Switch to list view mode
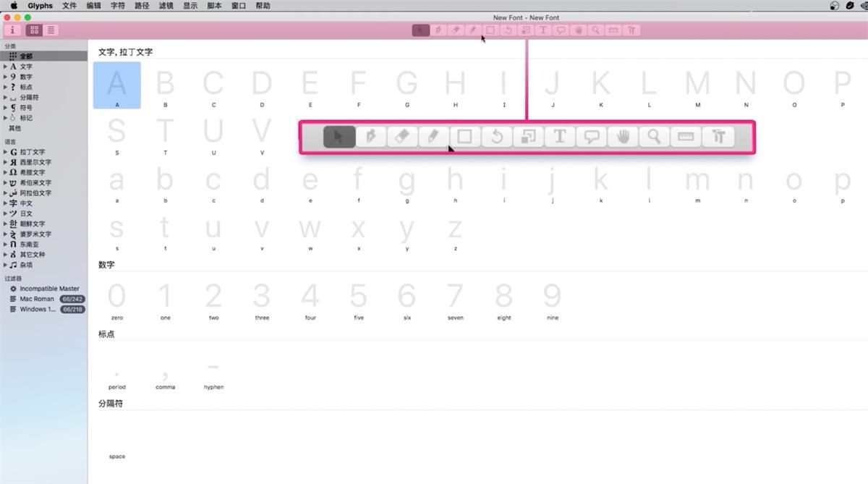Viewport: 868px width, 484px height. click(x=51, y=30)
